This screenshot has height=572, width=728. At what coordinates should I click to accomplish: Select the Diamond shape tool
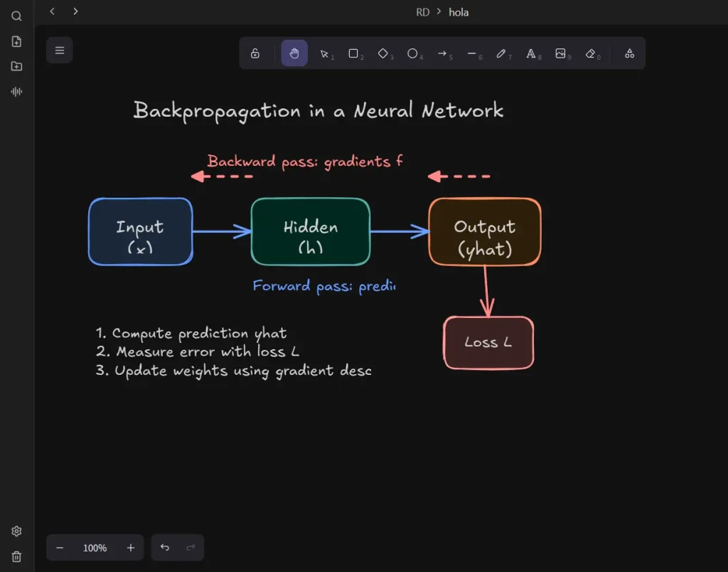coord(383,53)
